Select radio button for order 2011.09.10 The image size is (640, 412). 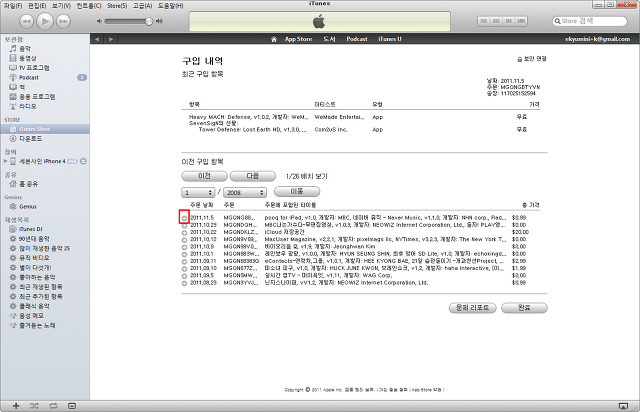[x=184, y=269]
